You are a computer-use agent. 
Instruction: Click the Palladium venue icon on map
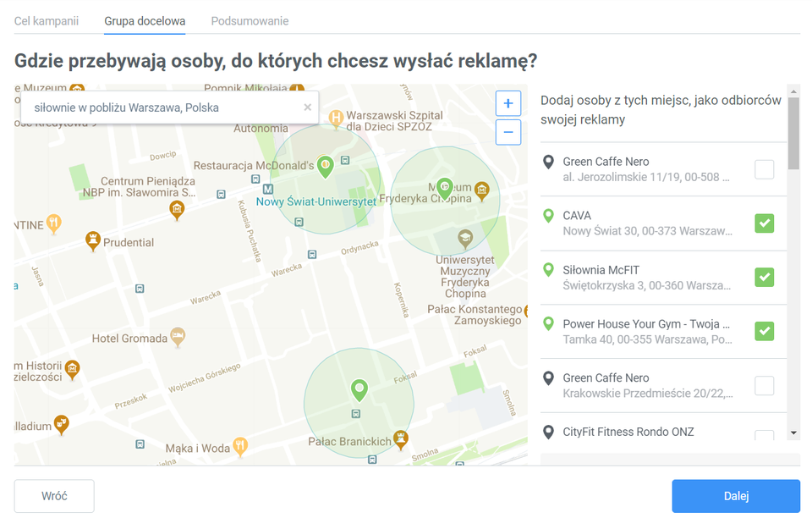61,425
